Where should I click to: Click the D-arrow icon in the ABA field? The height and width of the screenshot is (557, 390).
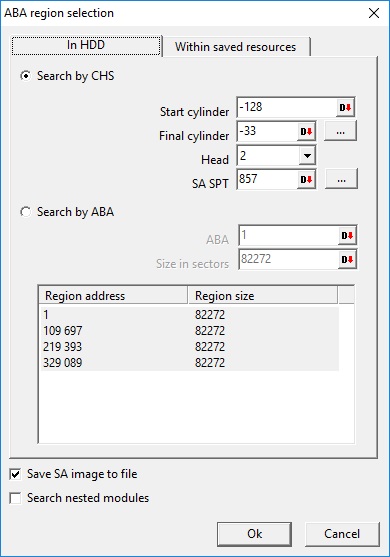347,236
